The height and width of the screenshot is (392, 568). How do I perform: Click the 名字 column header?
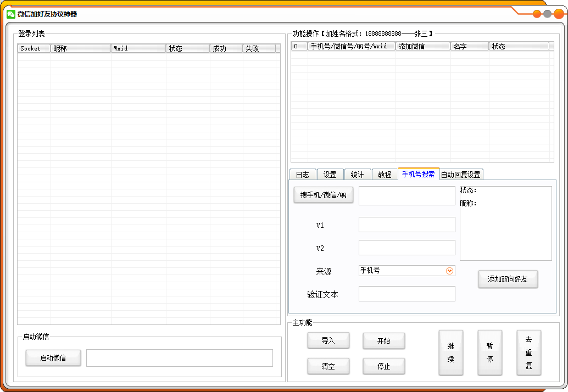(x=470, y=46)
